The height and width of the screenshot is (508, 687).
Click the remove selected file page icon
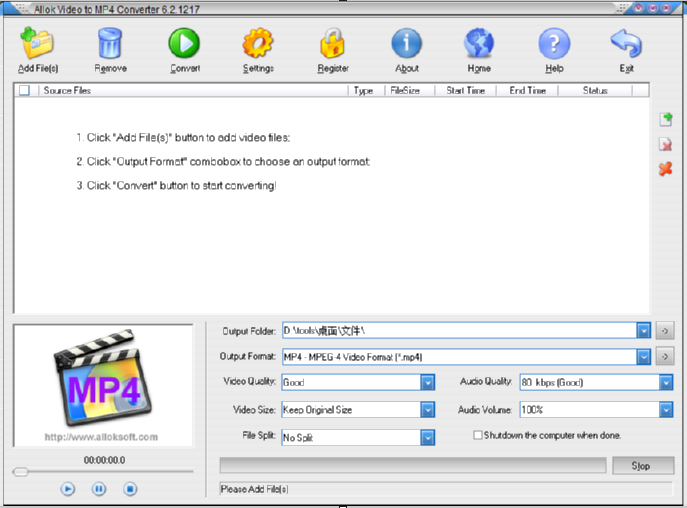(666, 144)
